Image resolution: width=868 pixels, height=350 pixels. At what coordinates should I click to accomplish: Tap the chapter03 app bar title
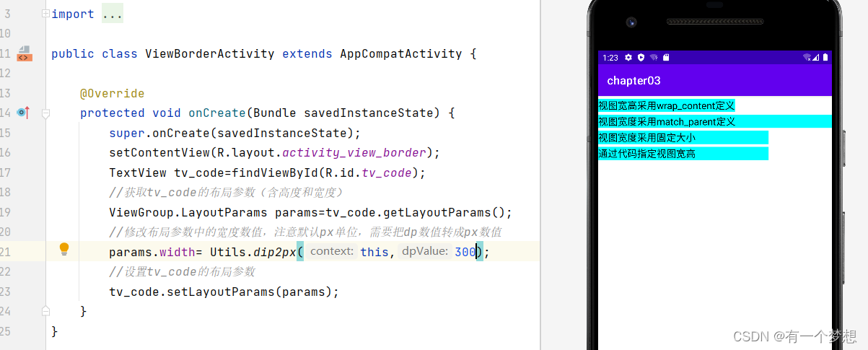click(x=634, y=80)
